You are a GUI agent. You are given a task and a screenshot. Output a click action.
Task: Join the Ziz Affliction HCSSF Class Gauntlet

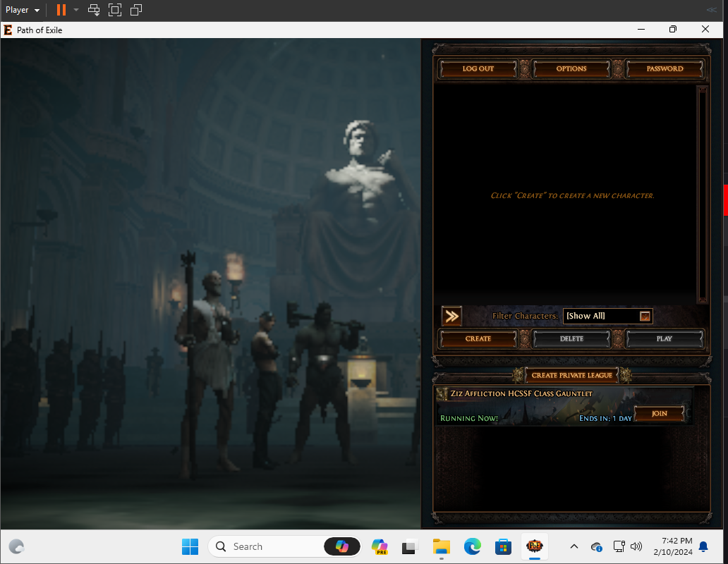(660, 413)
